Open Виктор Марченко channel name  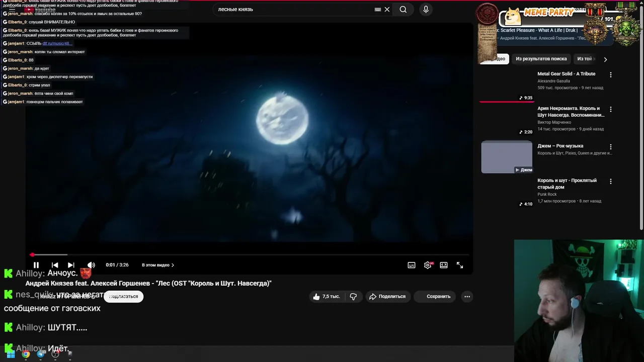coord(554,122)
